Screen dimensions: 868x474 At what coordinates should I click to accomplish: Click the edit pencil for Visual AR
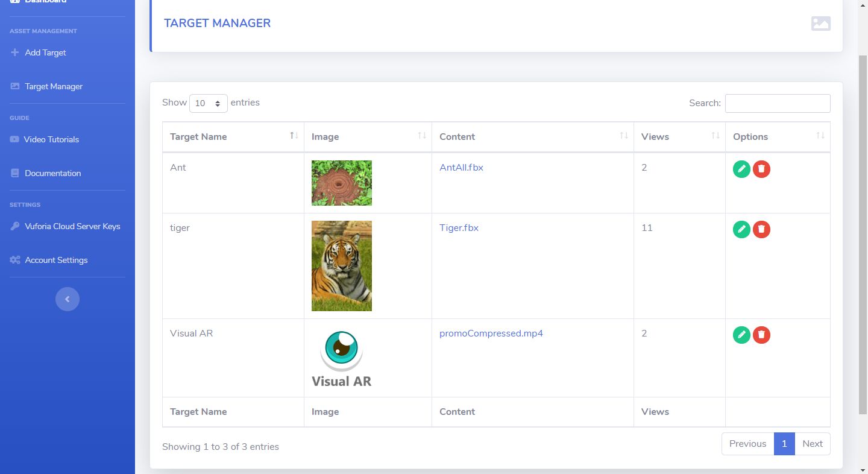[741, 335]
